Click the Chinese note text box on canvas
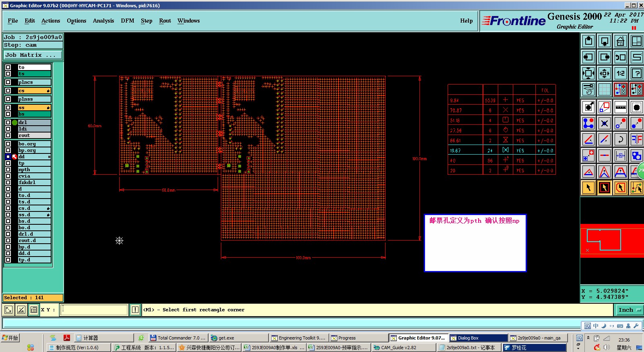 point(475,243)
